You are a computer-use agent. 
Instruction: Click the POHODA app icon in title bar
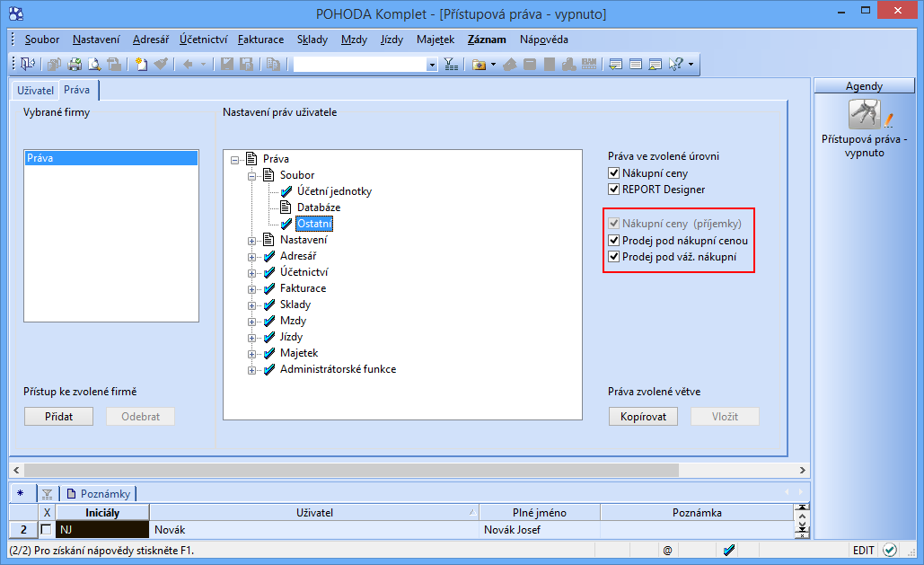coord(16,13)
